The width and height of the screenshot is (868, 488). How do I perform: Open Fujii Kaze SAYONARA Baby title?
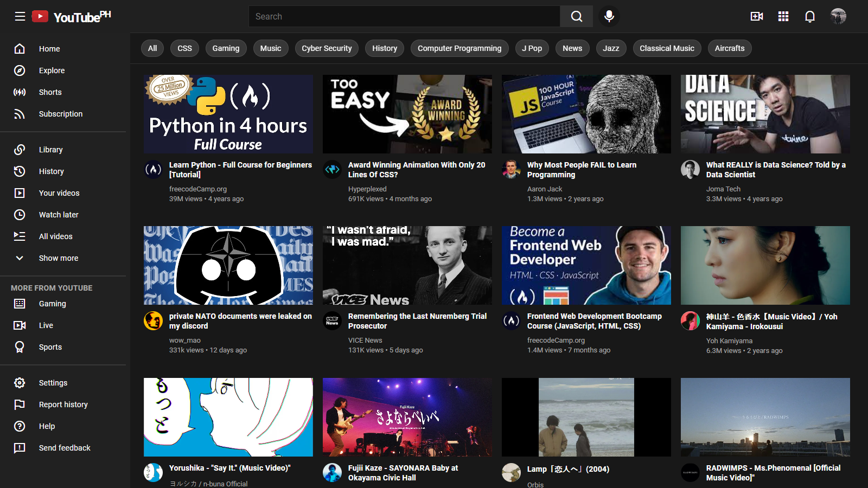403,473
